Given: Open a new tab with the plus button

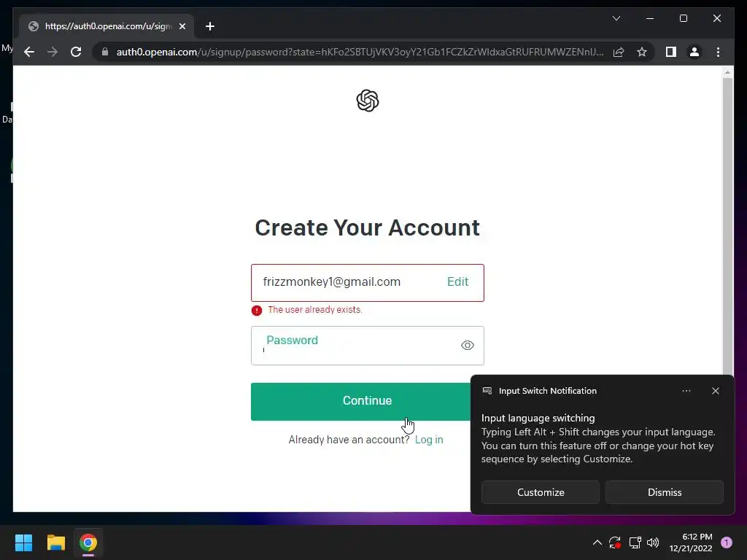Looking at the screenshot, I should click(210, 26).
